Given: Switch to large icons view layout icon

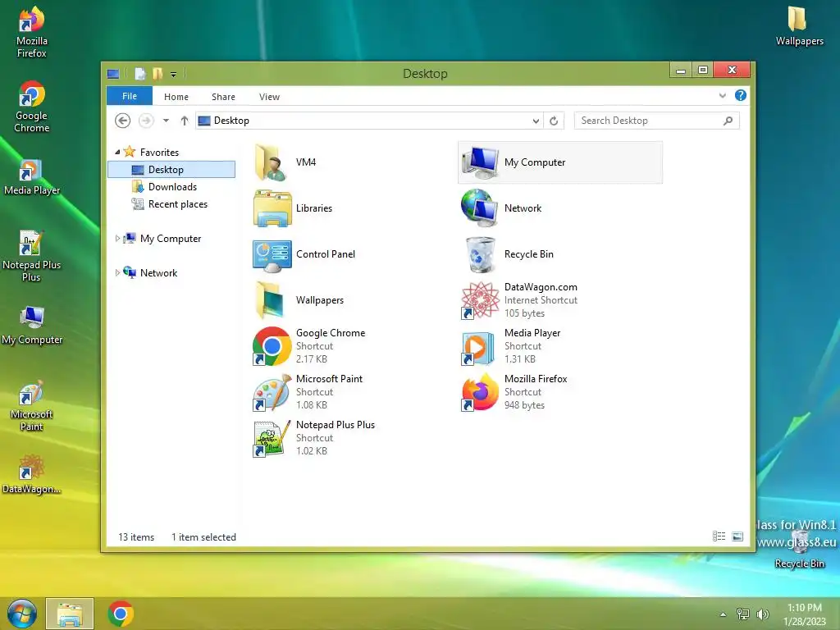Looking at the screenshot, I should coord(737,536).
